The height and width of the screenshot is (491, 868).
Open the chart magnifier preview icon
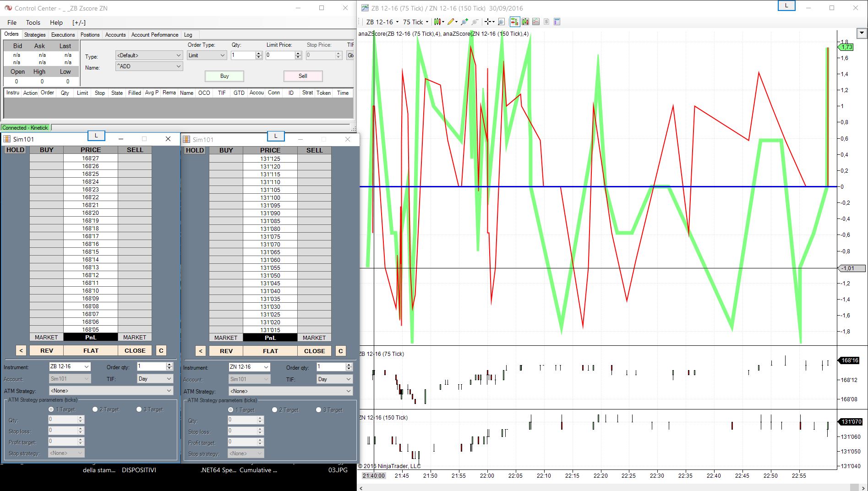pos(501,22)
